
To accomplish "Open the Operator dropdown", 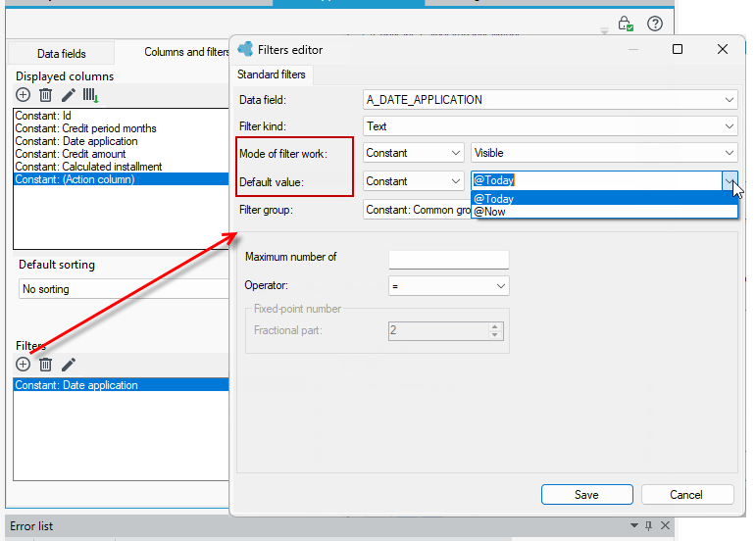I will (501, 286).
